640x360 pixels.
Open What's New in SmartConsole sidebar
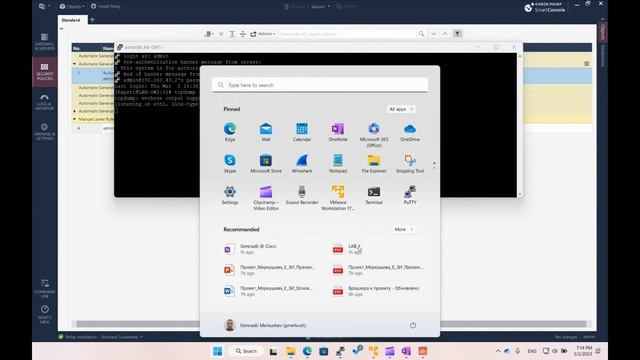point(44,314)
